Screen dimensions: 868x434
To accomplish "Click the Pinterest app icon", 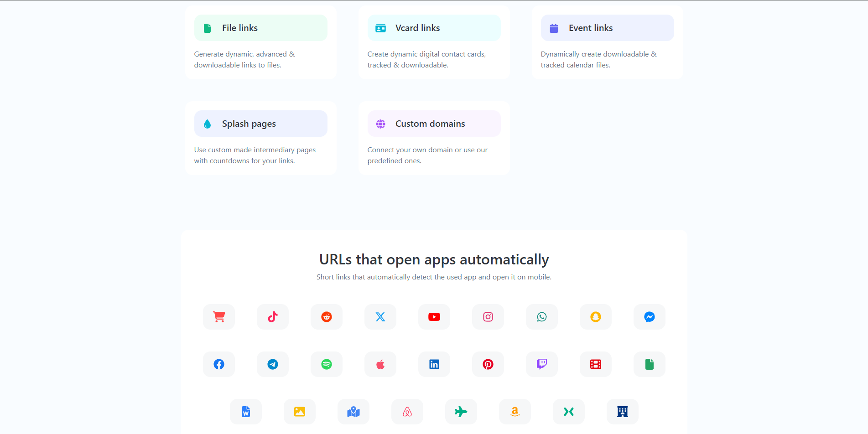I will point(488,364).
